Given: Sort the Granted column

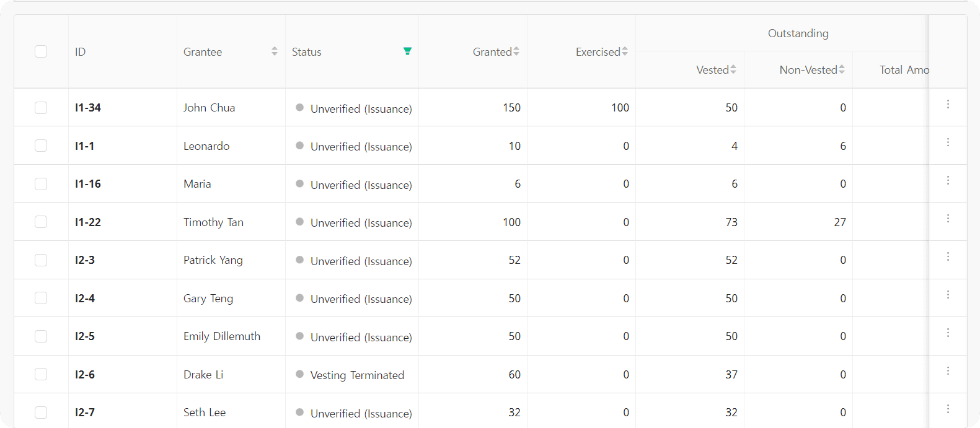Looking at the screenshot, I should point(516,51).
